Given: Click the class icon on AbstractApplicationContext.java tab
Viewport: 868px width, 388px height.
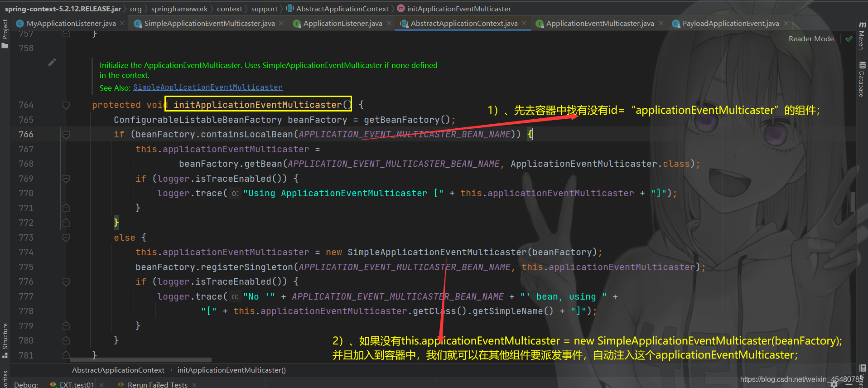Looking at the screenshot, I should (x=404, y=24).
